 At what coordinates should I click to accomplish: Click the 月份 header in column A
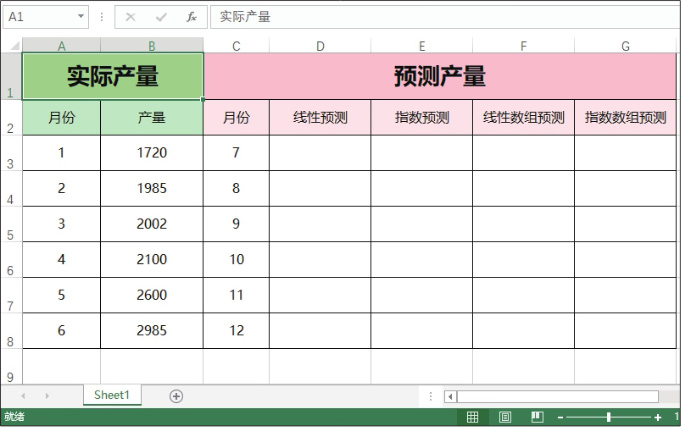pyautogui.click(x=61, y=118)
